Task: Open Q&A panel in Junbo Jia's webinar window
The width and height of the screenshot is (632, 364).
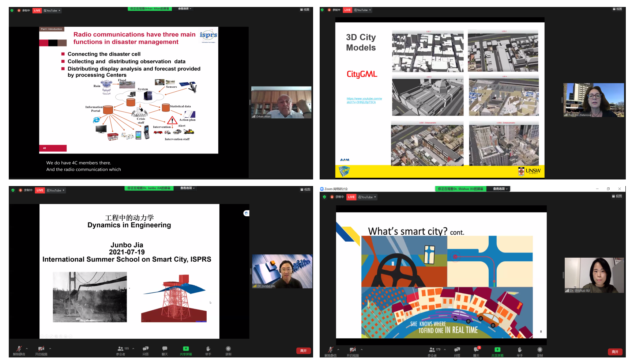Action: pos(146,350)
